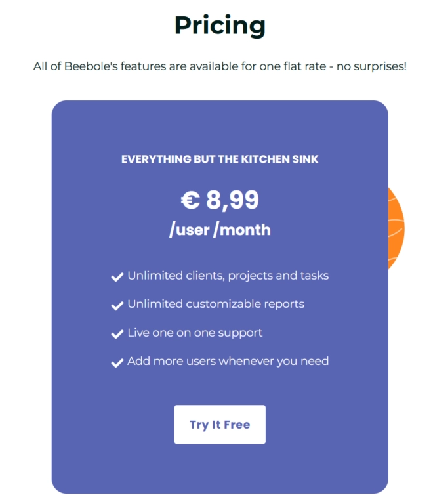Click the Add more users whenever you need text

coord(228,361)
